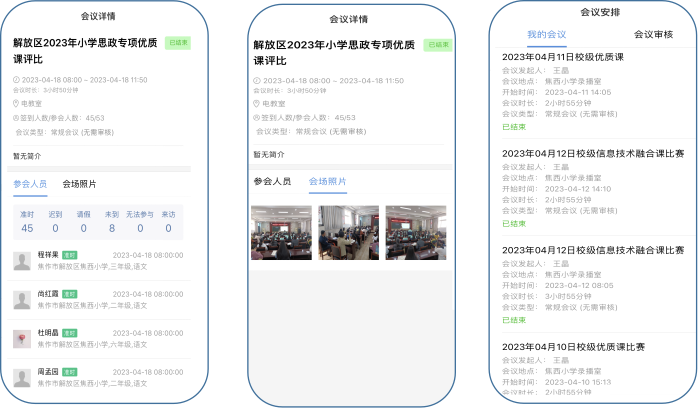Screen dimensions: 698x408
Task: Select the 我的会议 tab
Action: click(546, 35)
